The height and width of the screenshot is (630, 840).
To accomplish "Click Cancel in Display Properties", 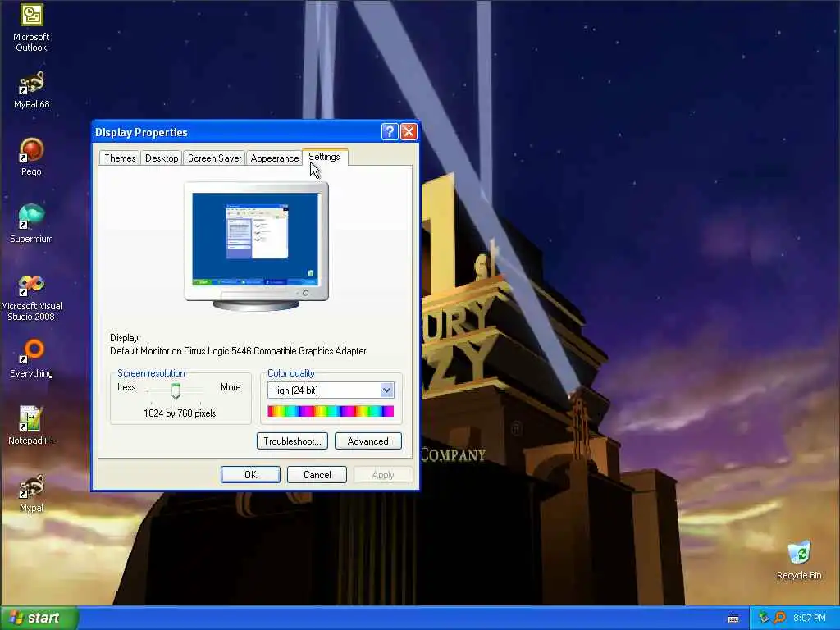I will click(x=317, y=475).
